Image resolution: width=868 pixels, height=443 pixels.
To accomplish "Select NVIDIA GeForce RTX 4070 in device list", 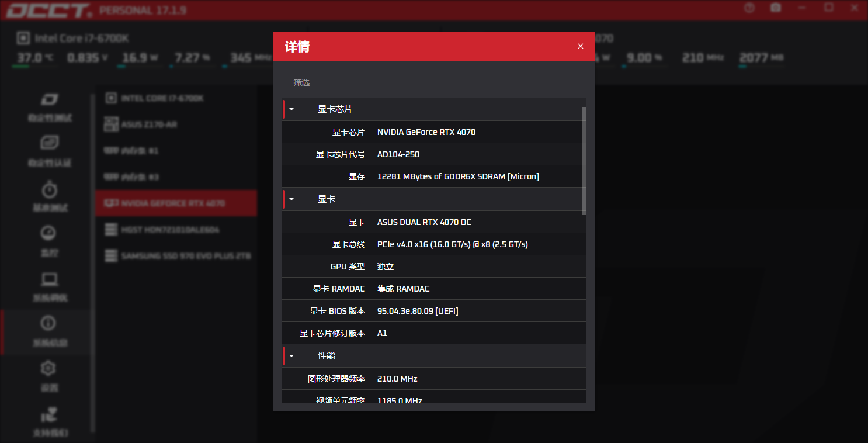I will [x=176, y=203].
